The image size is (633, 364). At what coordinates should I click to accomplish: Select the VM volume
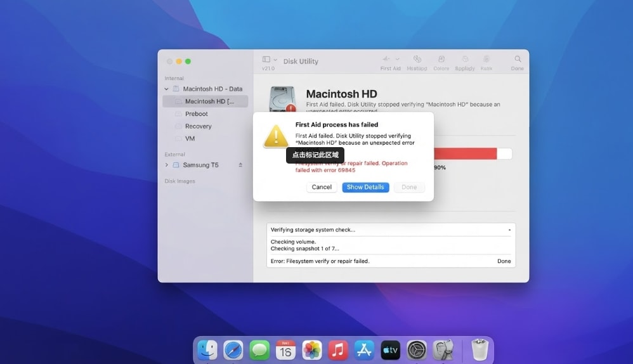pyautogui.click(x=190, y=138)
